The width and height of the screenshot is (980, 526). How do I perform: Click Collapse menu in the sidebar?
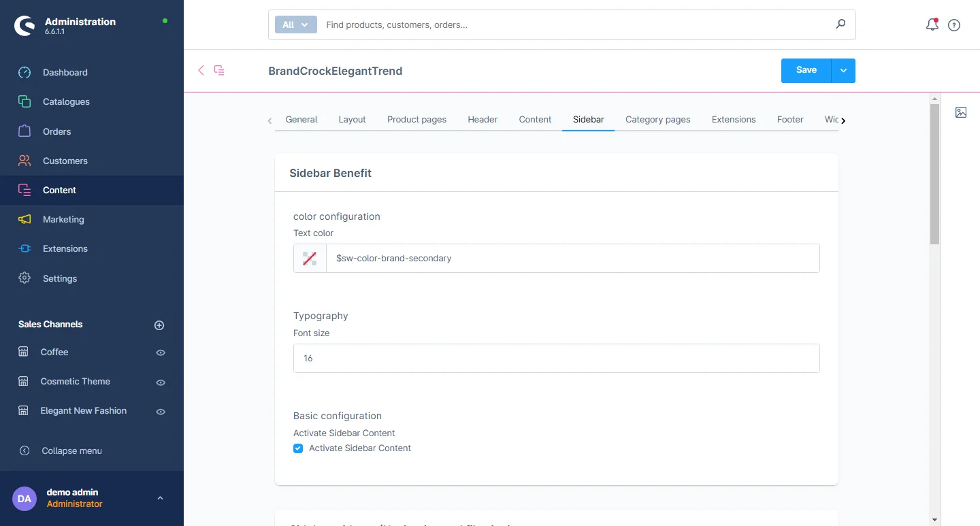coord(71,450)
